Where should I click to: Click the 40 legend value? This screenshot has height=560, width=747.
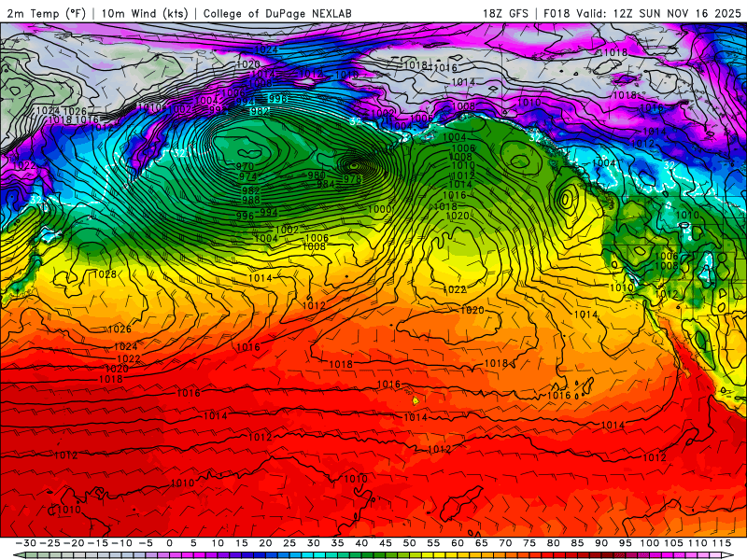click(361, 543)
